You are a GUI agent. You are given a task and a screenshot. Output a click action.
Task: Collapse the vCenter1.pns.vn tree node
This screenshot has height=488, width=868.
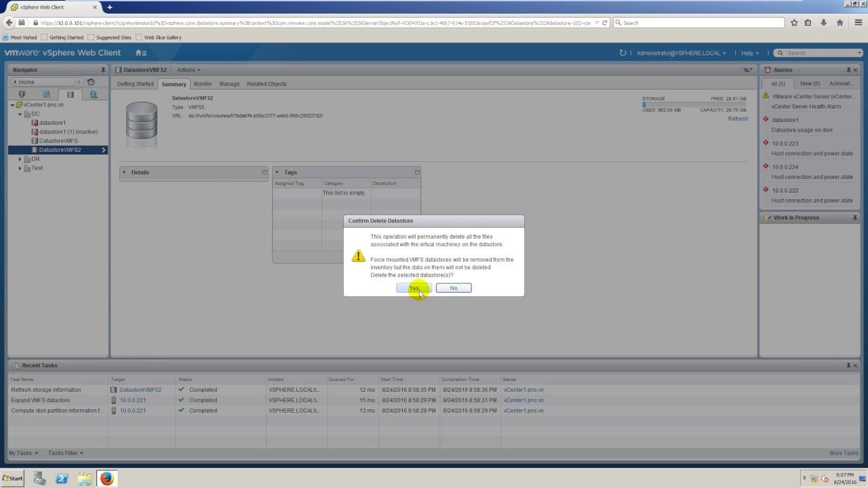tap(12, 105)
